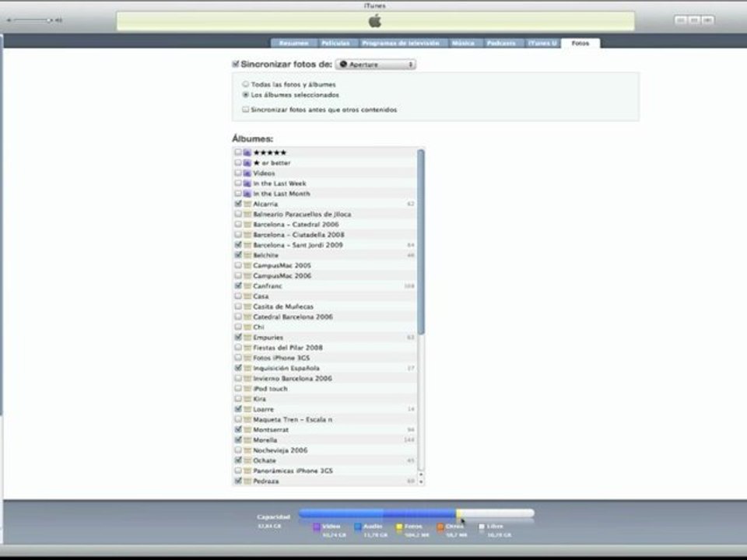The height and width of the screenshot is (560, 747).
Task: Click the smart album icon for In the Last Month
Action: coord(247,194)
